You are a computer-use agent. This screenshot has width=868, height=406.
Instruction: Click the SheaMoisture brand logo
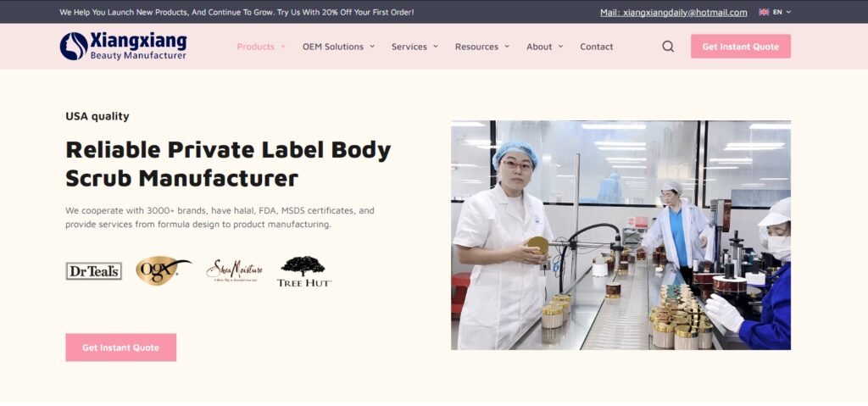point(234,271)
